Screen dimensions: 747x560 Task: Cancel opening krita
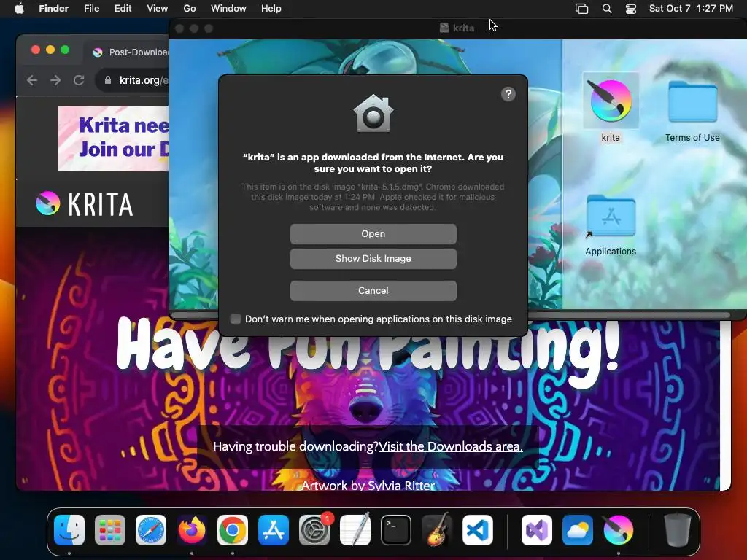[x=373, y=290]
